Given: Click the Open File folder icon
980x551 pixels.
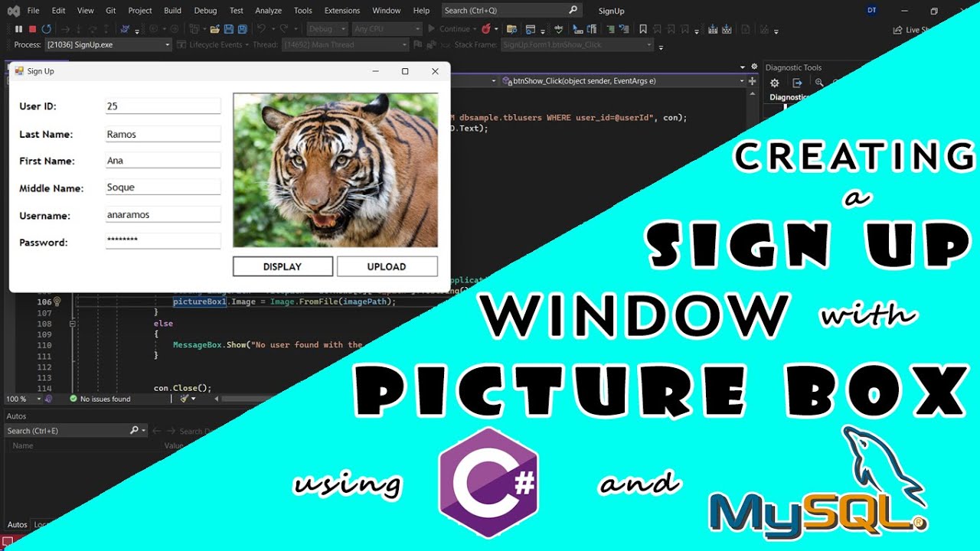Looking at the screenshot, I should pyautogui.click(x=216, y=29).
